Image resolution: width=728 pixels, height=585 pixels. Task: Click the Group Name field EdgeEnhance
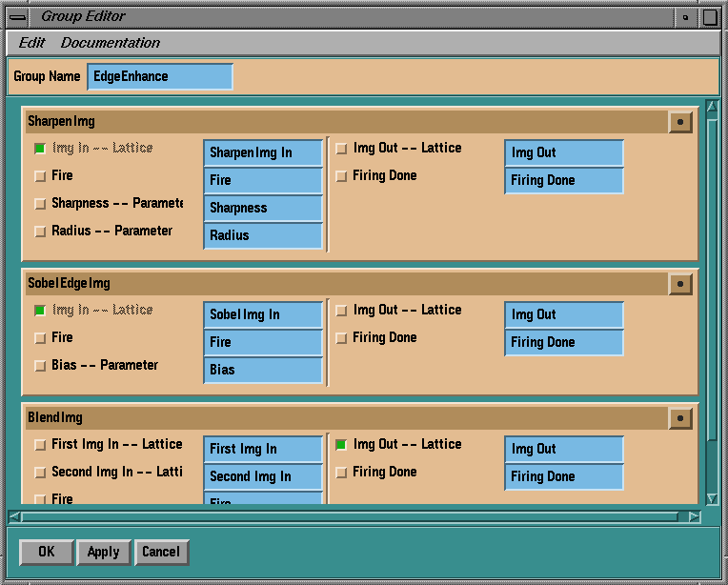tap(160, 77)
